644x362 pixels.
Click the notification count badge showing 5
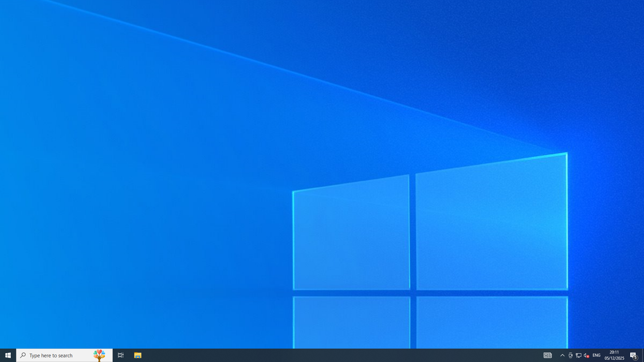click(636, 358)
